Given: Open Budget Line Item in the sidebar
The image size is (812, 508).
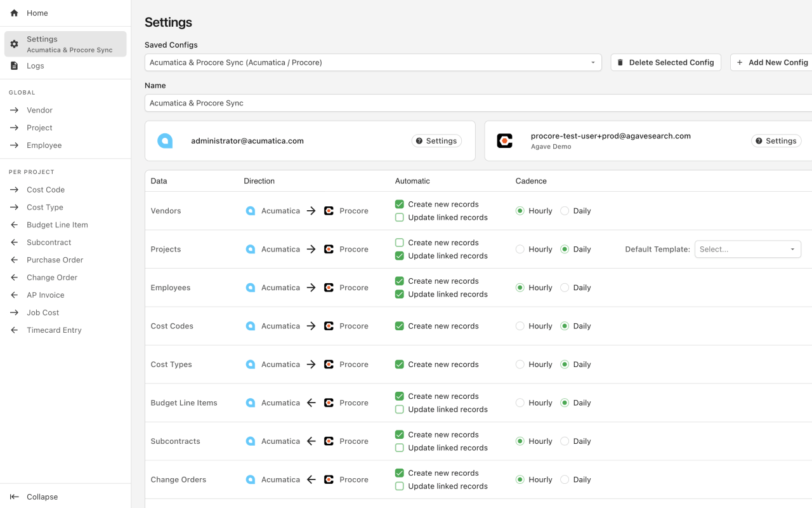Looking at the screenshot, I should click(65, 225).
